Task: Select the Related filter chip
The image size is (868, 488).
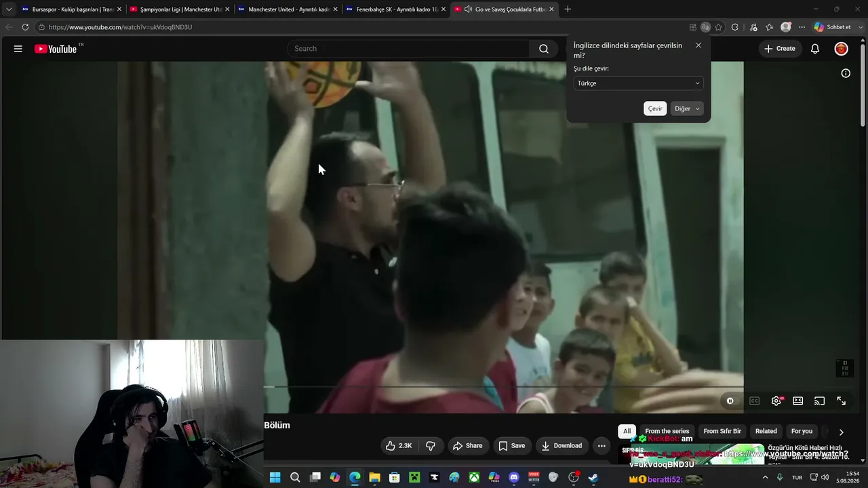Action: (x=766, y=431)
